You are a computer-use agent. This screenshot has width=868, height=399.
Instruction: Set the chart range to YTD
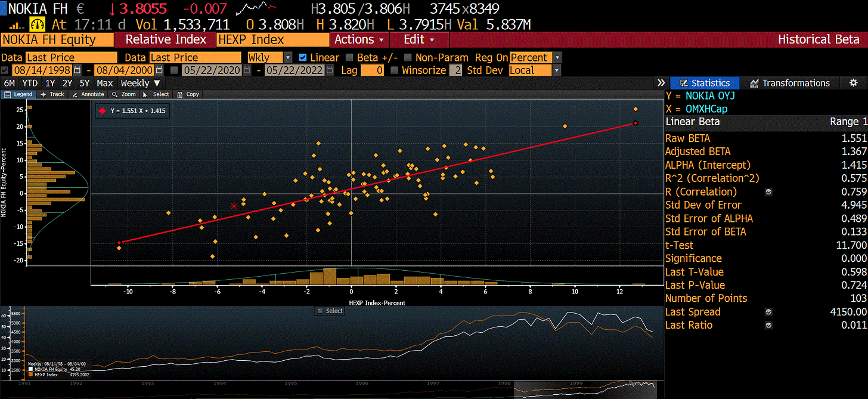tap(30, 83)
